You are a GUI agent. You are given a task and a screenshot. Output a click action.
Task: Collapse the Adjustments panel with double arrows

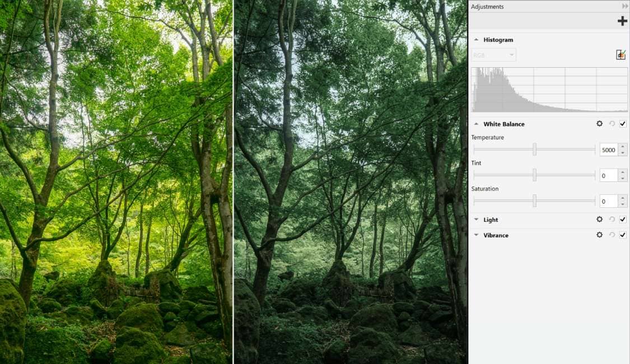tap(625, 6)
